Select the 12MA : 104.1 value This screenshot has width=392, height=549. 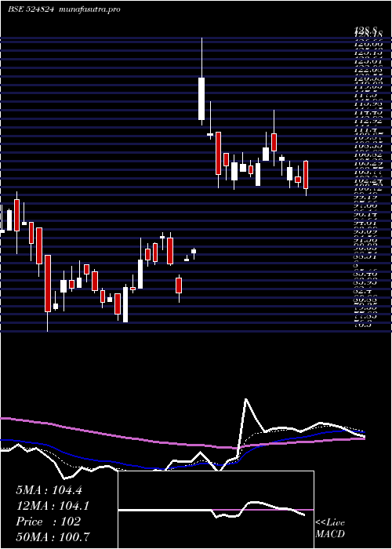[x=53, y=506]
